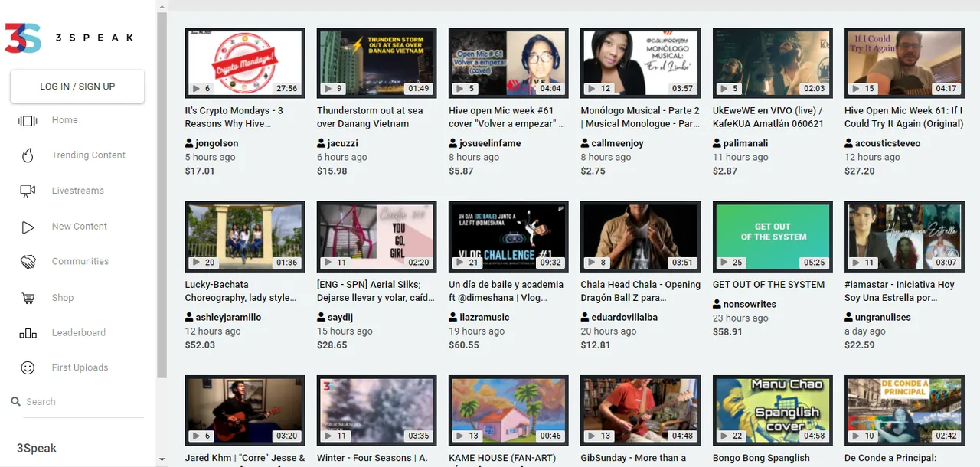Open Trending Content in the sidebar
The height and width of the screenshot is (467, 980).
point(89,155)
